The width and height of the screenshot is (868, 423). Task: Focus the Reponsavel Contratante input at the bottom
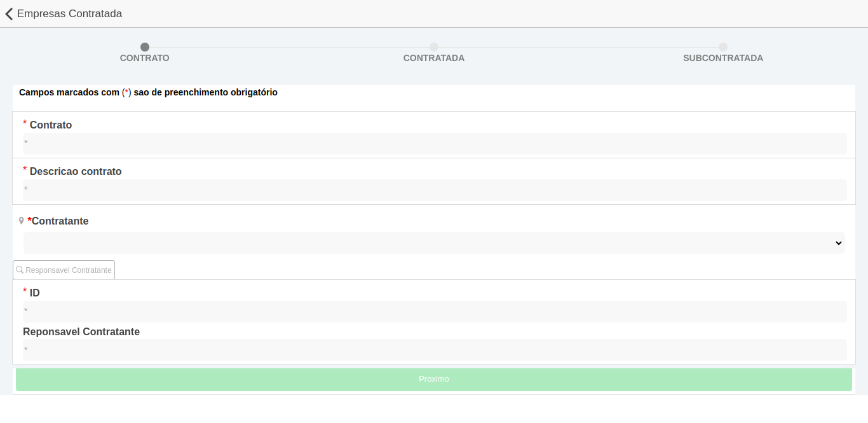(x=435, y=350)
